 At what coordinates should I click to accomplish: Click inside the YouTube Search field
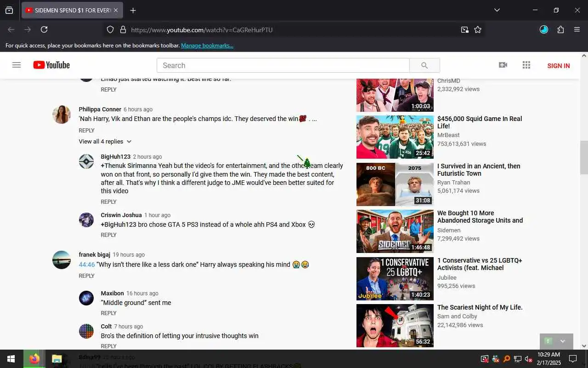[x=283, y=65]
